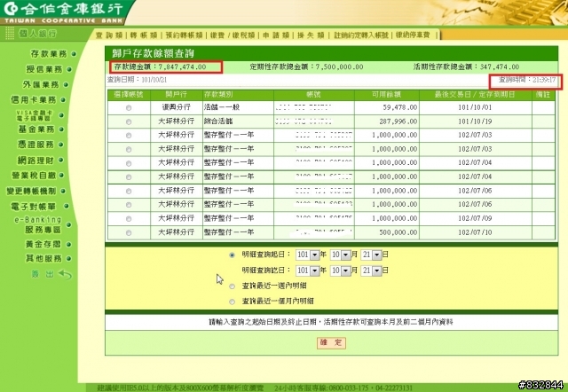Select the radio for deposit maturing 102/07/09
568x392 pixels.
(129, 219)
